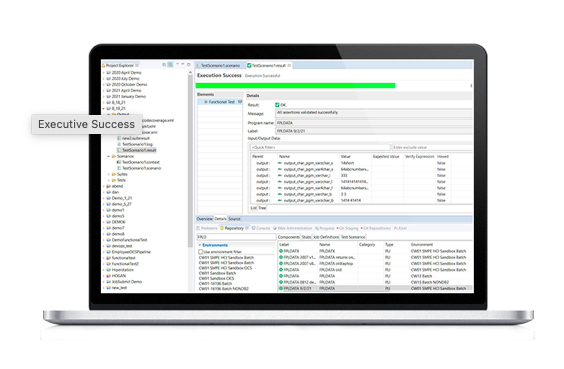Expand the 8_18_21 project
The image size is (564, 369).
click(104, 102)
